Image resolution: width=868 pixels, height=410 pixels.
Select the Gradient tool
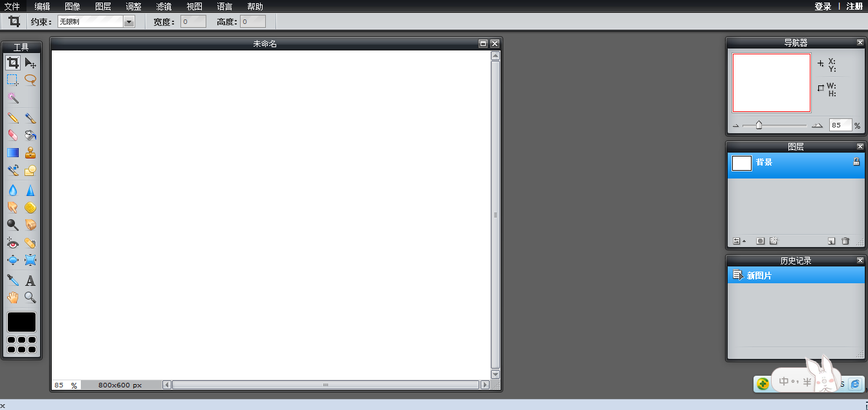click(x=13, y=153)
